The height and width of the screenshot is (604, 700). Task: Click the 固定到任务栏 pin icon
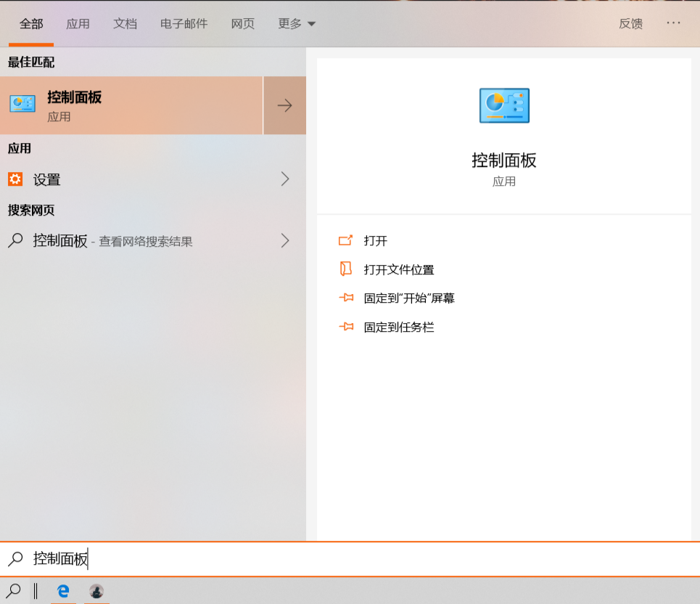347,327
